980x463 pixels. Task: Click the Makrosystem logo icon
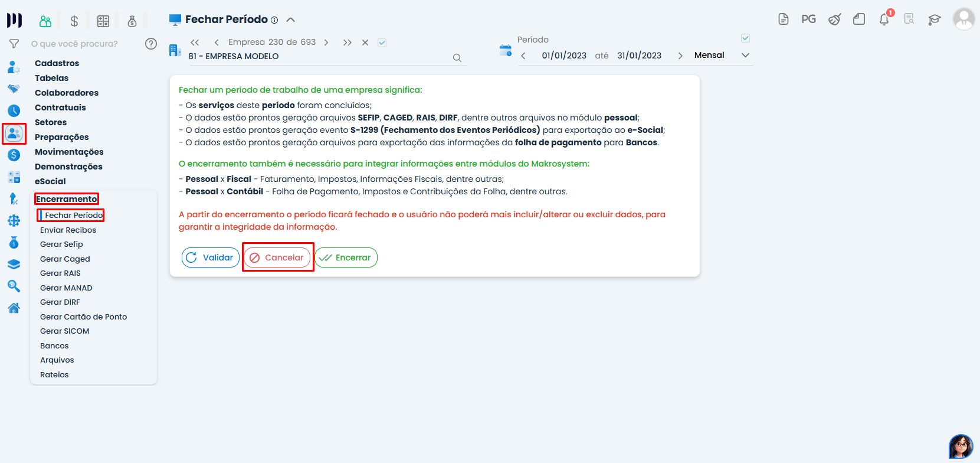pyautogui.click(x=14, y=20)
